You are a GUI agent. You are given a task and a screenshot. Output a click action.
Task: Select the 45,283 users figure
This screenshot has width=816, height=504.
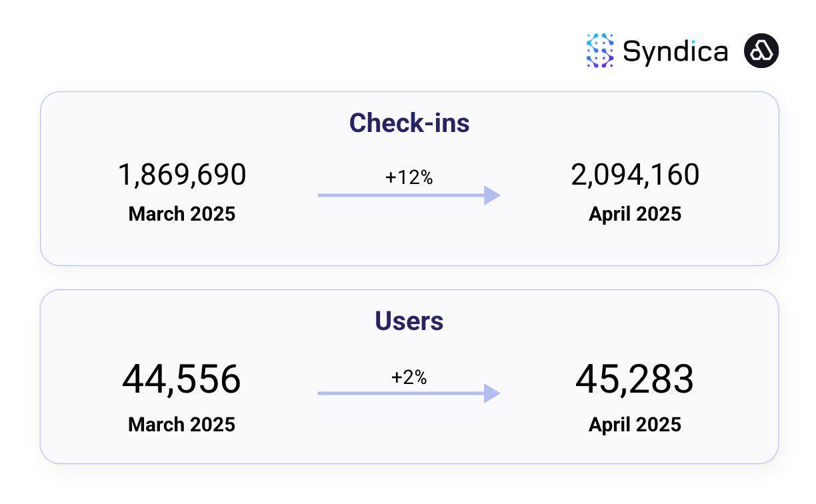pyautogui.click(x=635, y=379)
